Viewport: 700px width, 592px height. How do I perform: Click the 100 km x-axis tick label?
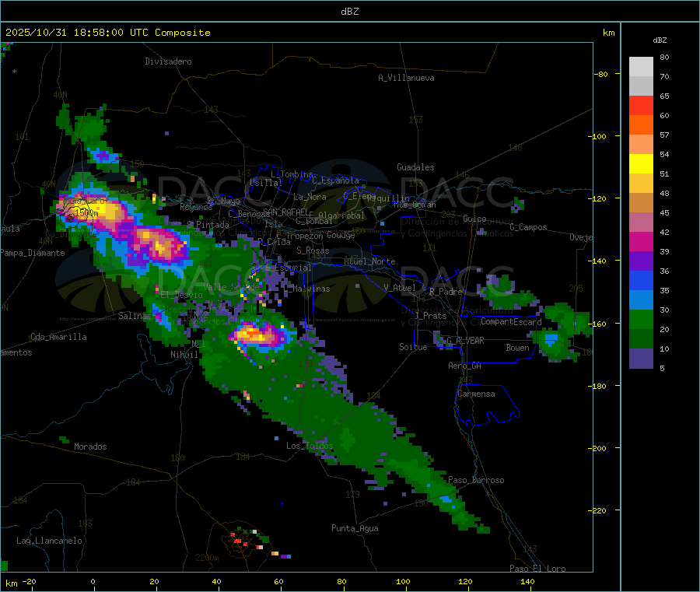403,581
